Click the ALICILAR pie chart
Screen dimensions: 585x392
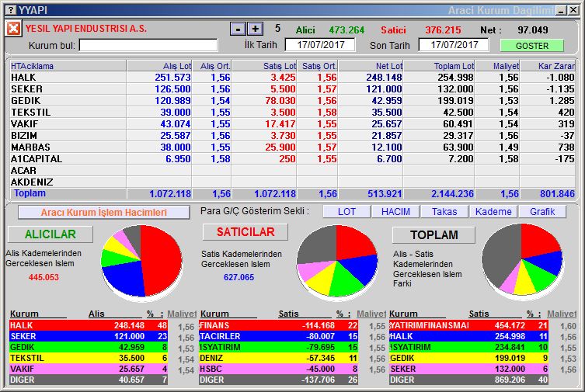tap(141, 261)
